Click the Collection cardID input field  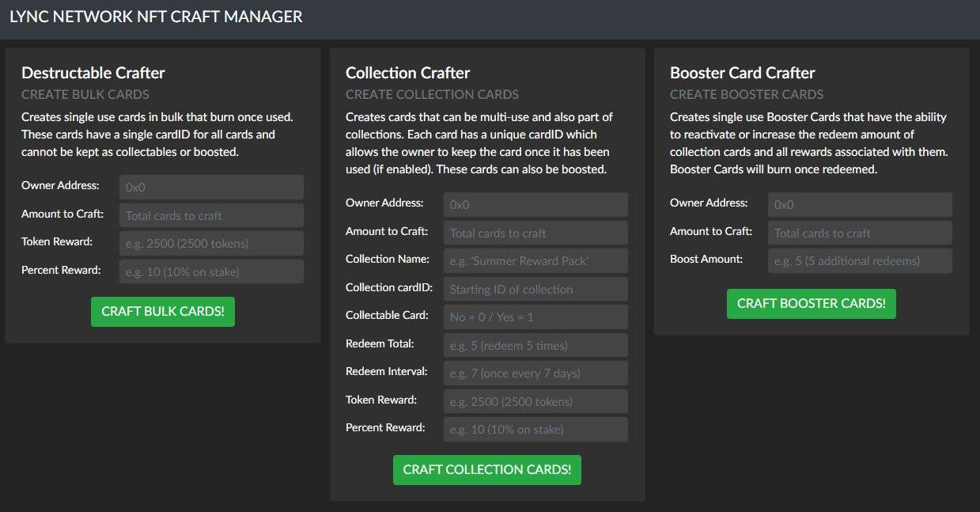[535, 289]
